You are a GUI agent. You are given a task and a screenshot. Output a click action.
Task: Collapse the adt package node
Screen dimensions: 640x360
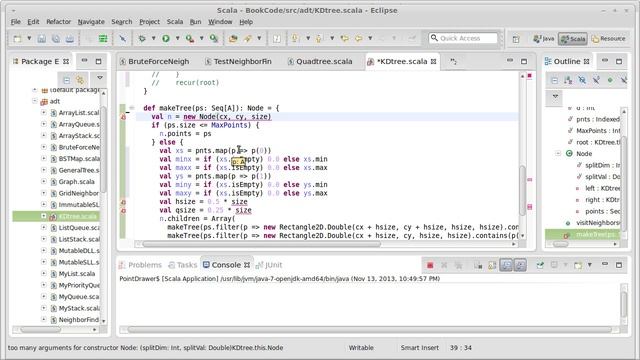click(x=35, y=101)
